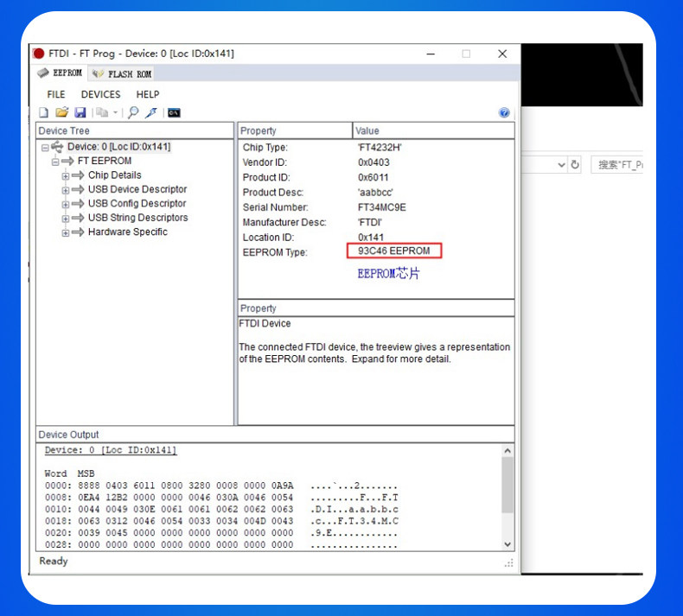
Task: Collapse the Device: 0 tree node
Action: tap(45, 148)
